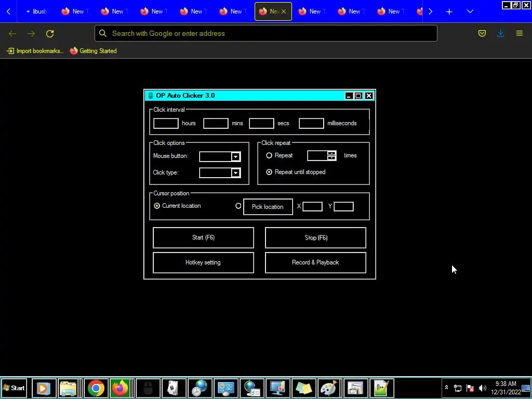Click the Stop (F6) button
The width and height of the screenshot is (532, 399).
click(x=315, y=237)
